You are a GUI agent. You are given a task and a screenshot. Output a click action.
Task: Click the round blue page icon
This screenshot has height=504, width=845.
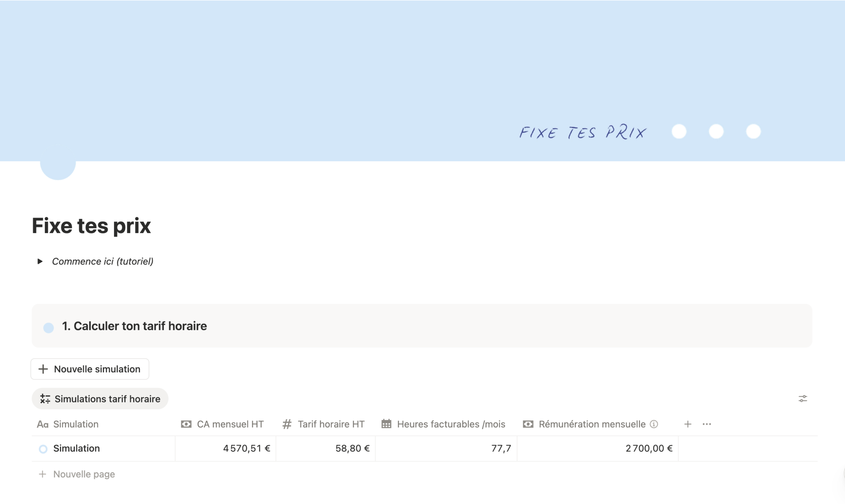[58, 162]
